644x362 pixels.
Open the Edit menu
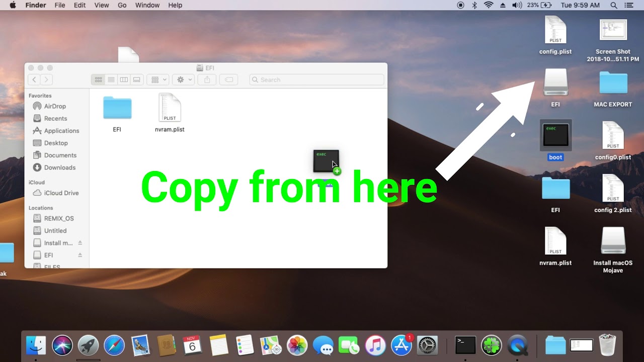(x=79, y=5)
